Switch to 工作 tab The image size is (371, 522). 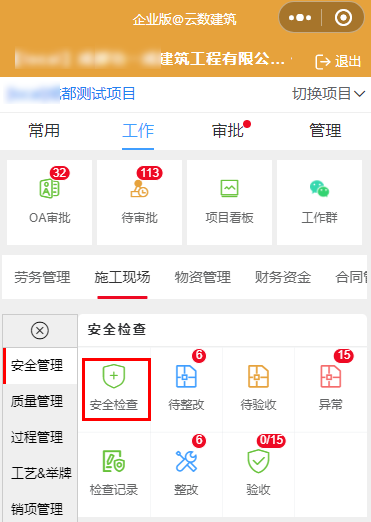[138, 130]
